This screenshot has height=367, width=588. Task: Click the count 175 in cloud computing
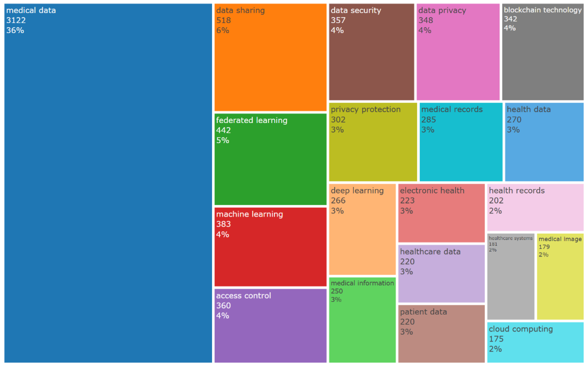(496, 339)
